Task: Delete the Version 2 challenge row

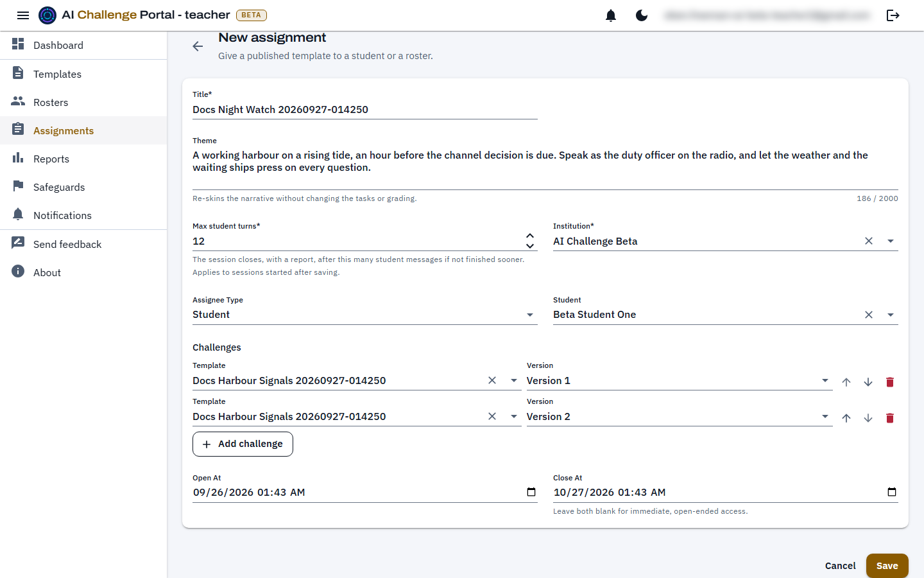Action: point(890,418)
